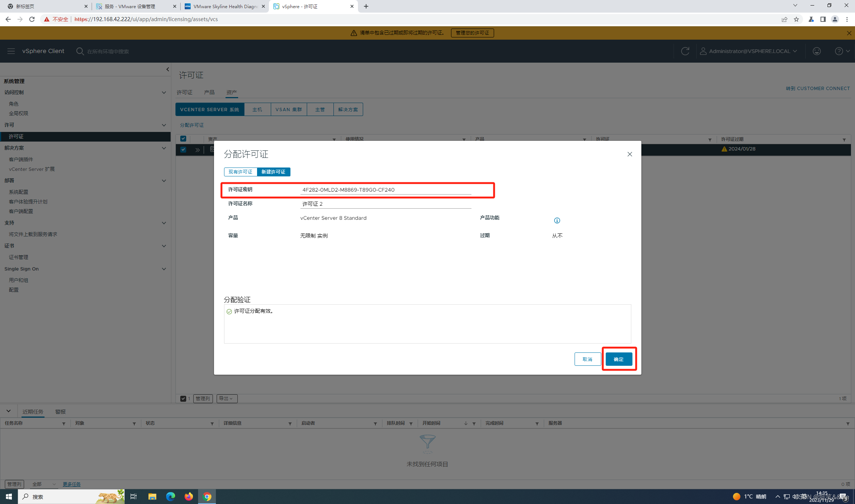Collapse the Deployment section chevron

coord(164,180)
